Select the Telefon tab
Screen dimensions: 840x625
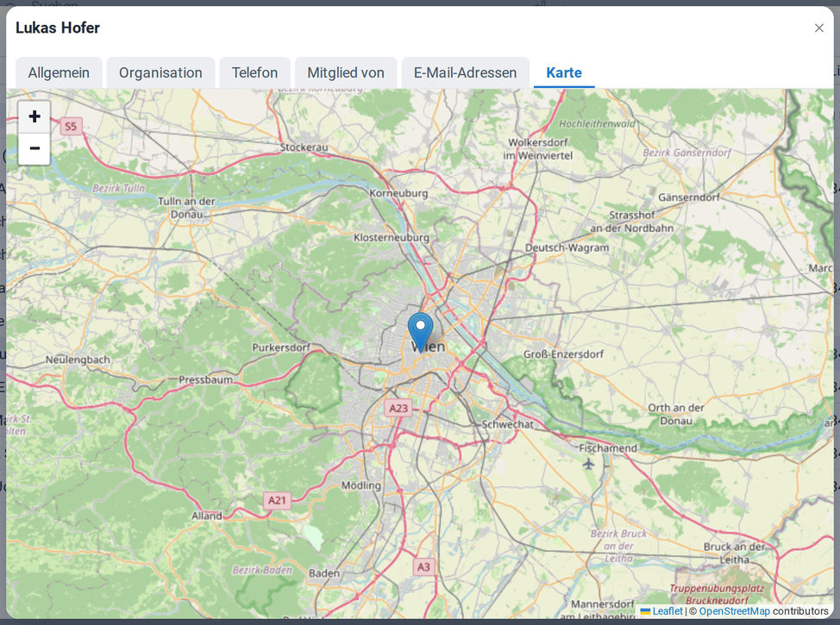[x=255, y=72]
